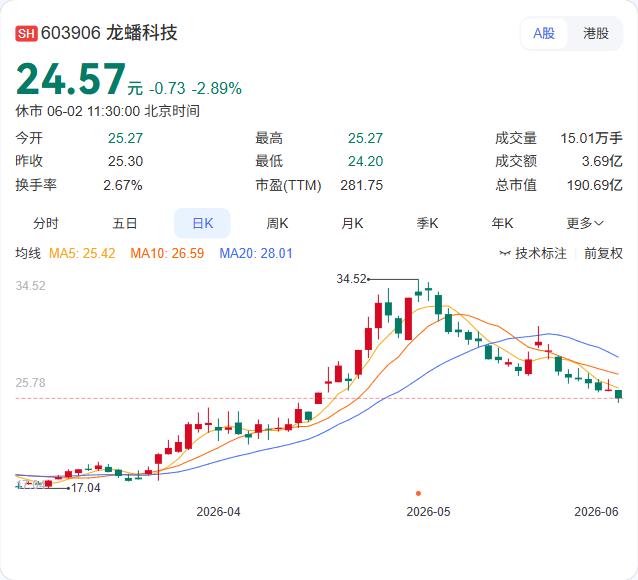Image resolution: width=638 pixels, height=580 pixels.
Task: Select the 月K chart tab
Action: (352, 223)
